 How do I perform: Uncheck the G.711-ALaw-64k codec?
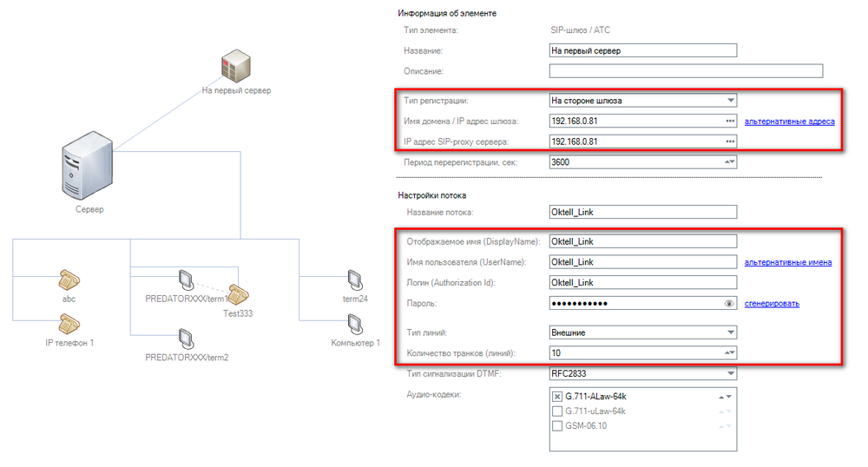[x=557, y=397]
